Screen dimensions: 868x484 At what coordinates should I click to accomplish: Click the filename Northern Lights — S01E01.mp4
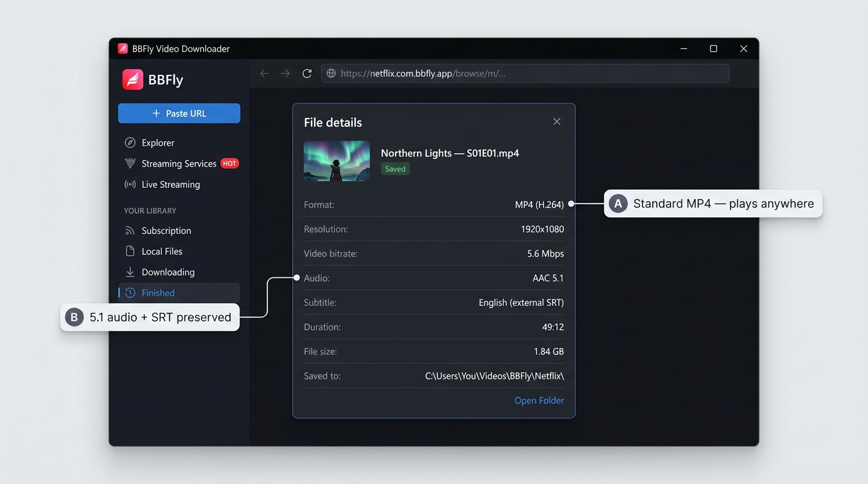(450, 153)
